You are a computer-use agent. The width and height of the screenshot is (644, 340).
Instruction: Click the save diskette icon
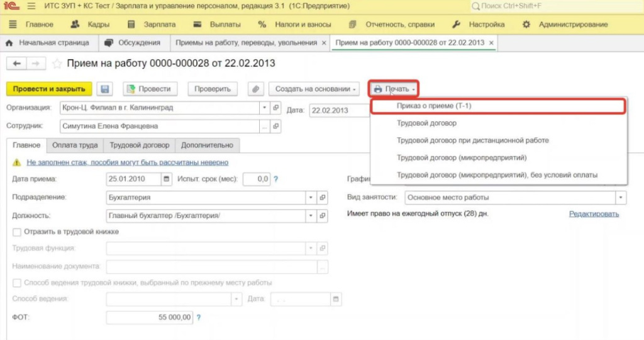pyautogui.click(x=105, y=89)
